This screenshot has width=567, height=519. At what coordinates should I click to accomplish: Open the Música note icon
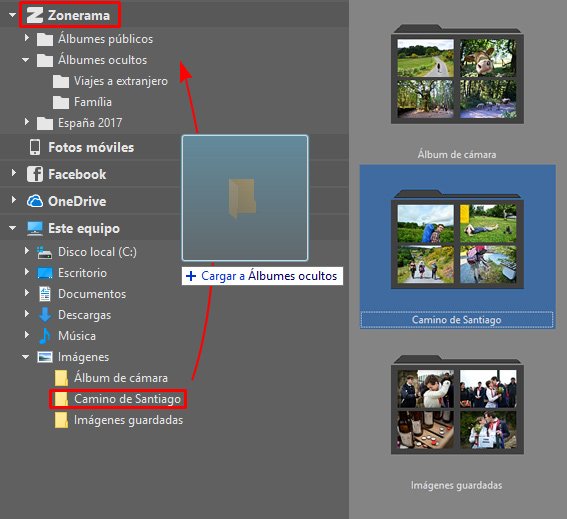click(x=45, y=336)
